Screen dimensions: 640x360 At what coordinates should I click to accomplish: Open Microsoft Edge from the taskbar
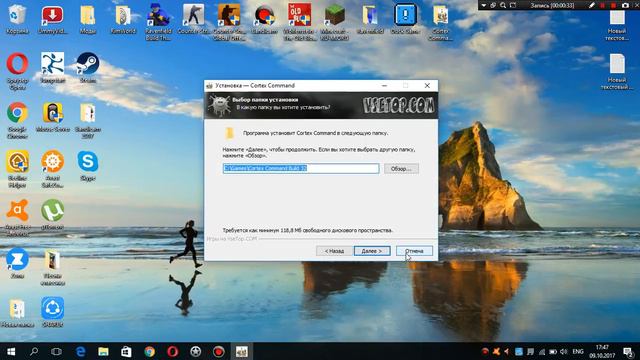(80, 351)
